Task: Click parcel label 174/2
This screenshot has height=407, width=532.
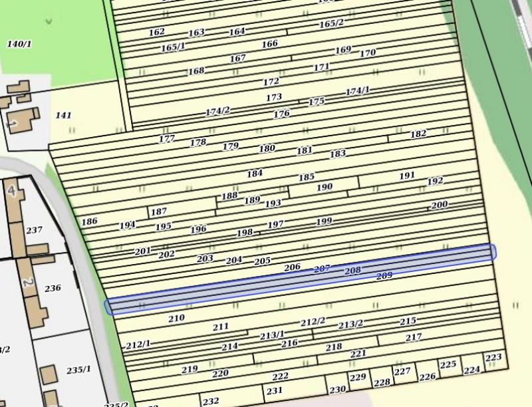Action: point(218,111)
